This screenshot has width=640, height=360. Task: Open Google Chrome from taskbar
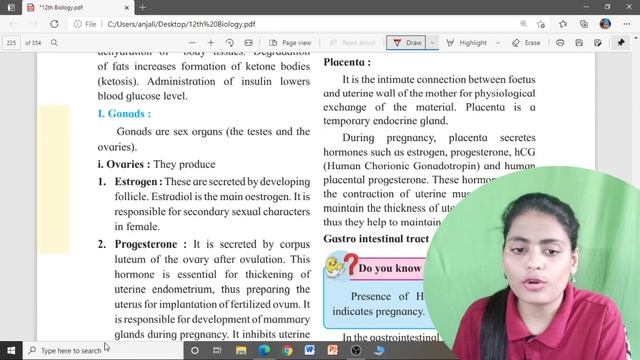click(287, 350)
